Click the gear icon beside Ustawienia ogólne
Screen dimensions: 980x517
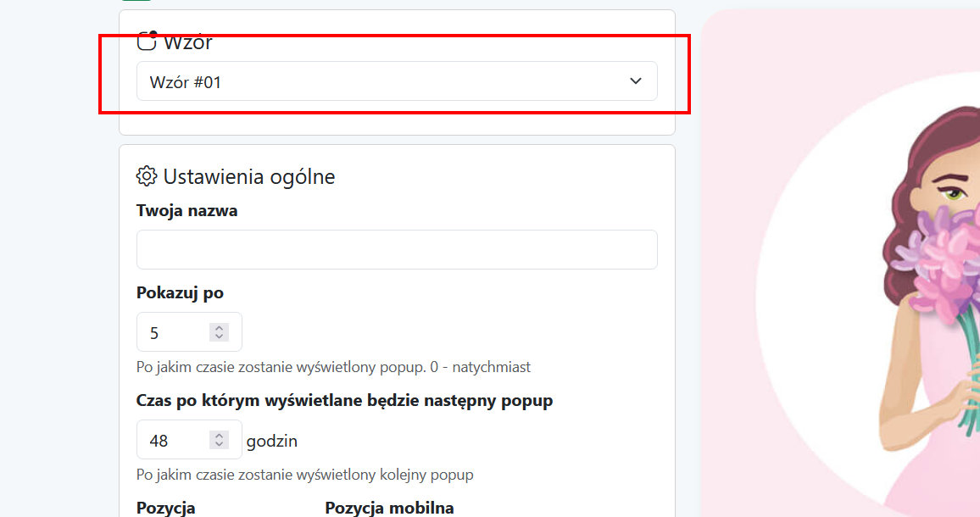pos(147,176)
